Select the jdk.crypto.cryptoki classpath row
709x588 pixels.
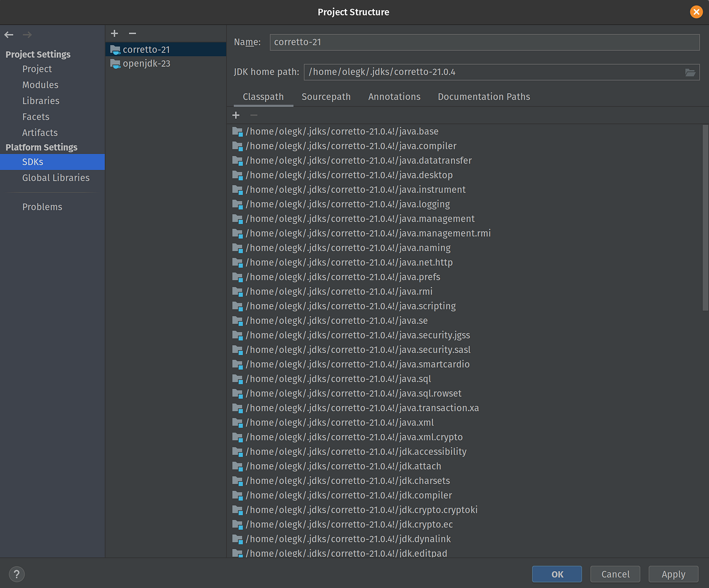465,511
